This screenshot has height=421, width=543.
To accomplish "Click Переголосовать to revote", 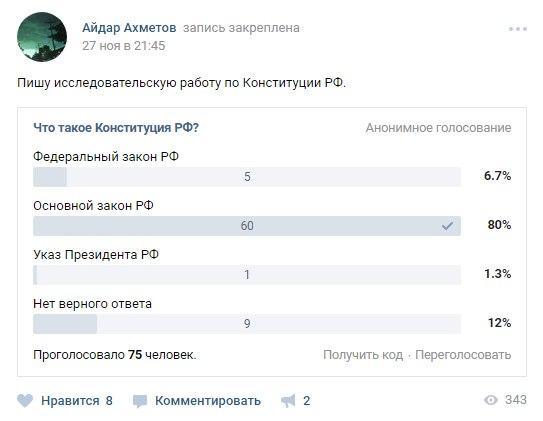I will [463, 355].
